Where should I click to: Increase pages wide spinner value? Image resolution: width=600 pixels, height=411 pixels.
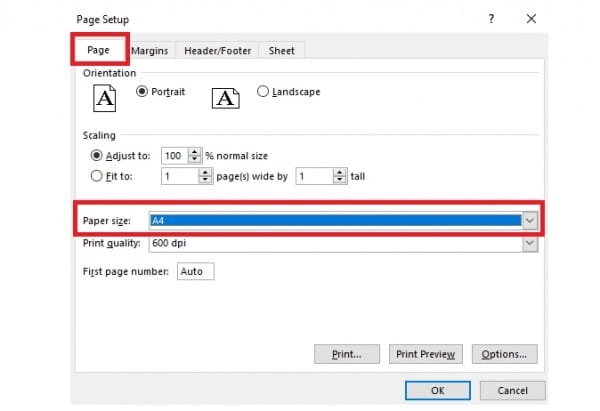(205, 173)
